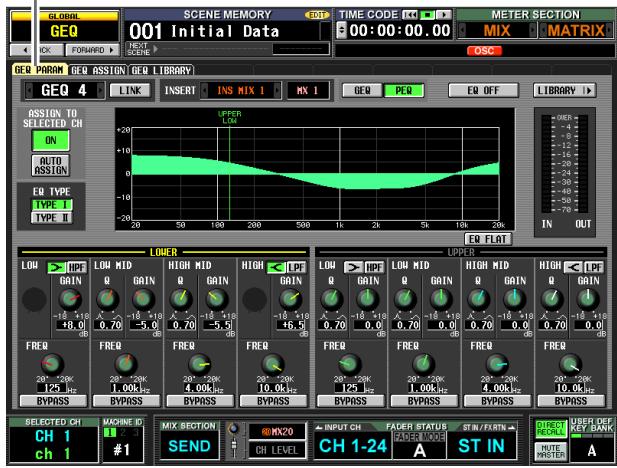Click LOWER HIGH MID gain value -5.5
617x468 pixels.
tap(218, 325)
